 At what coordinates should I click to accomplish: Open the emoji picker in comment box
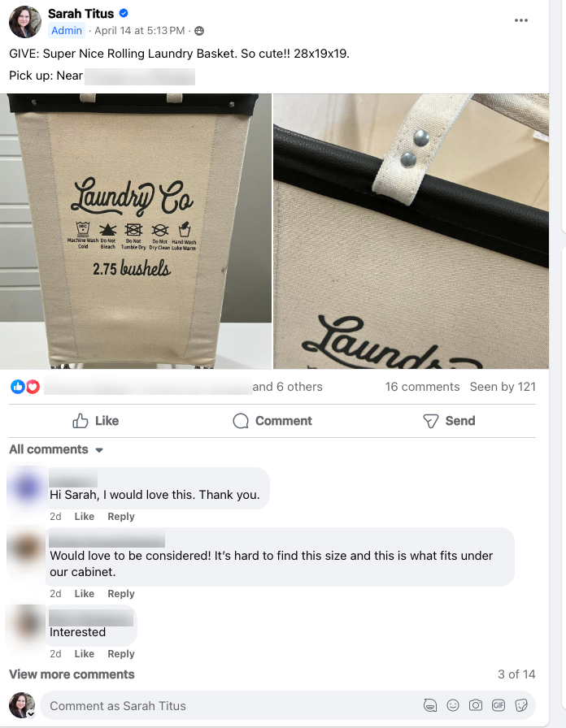[x=453, y=705]
